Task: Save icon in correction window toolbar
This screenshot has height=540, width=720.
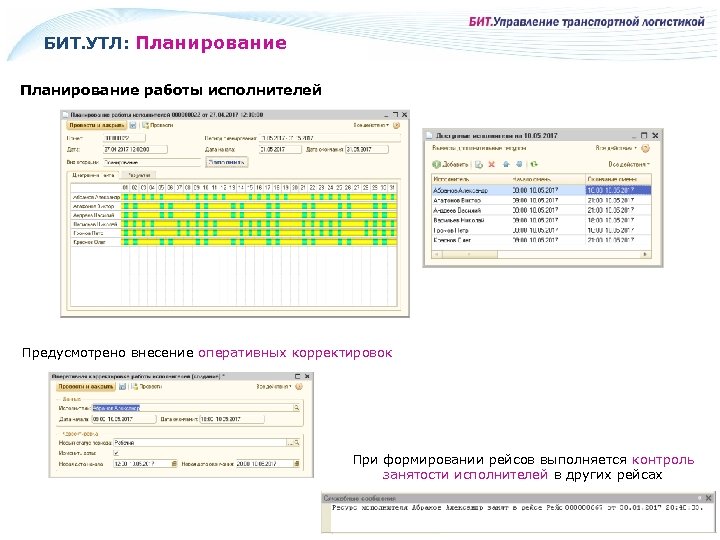Action: click(122, 387)
